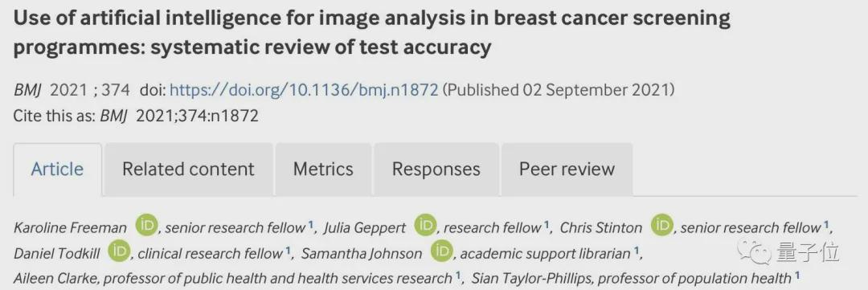Open Samantha Johnson's ORCID iD icon
Screen dimensions: 868x290
click(x=442, y=251)
